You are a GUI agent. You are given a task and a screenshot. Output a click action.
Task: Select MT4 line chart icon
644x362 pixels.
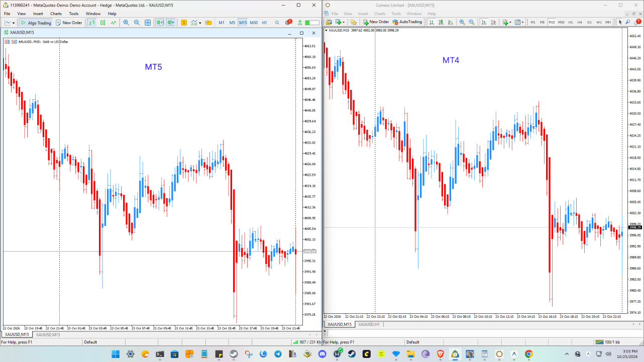(x=450, y=22)
